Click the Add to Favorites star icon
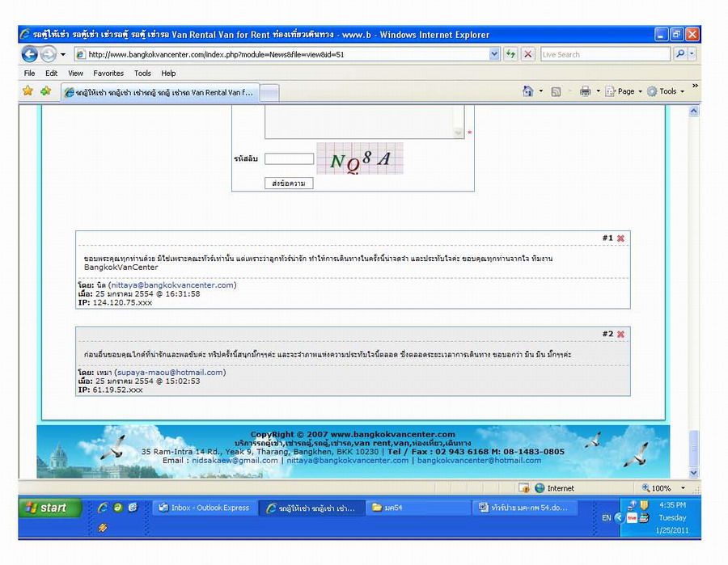This screenshot has height=565, width=728. tap(45, 91)
